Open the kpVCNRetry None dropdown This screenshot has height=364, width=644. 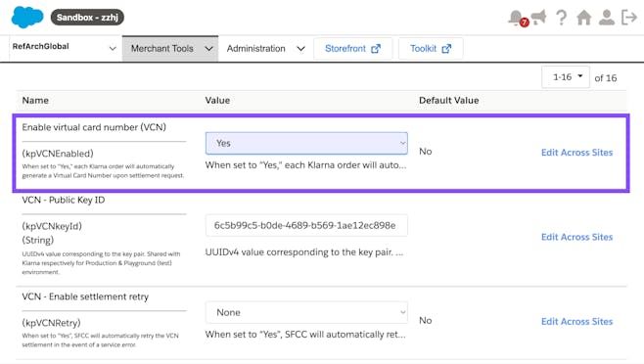(x=306, y=312)
